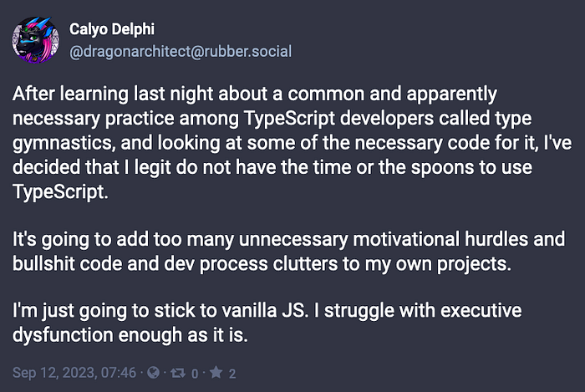Open the Calyo Delphi display name
The width and height of the screenshot is (585, 392).
[x=111, y=29]
